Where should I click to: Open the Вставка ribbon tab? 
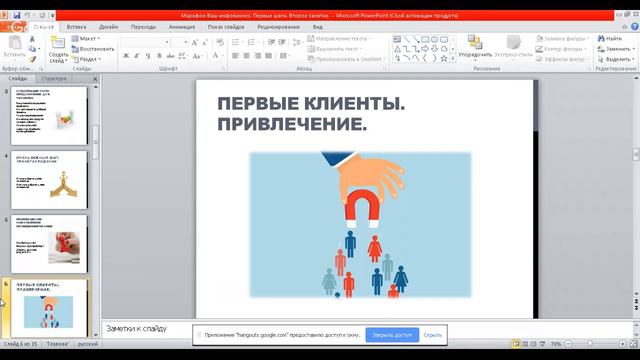pos(76,27)
